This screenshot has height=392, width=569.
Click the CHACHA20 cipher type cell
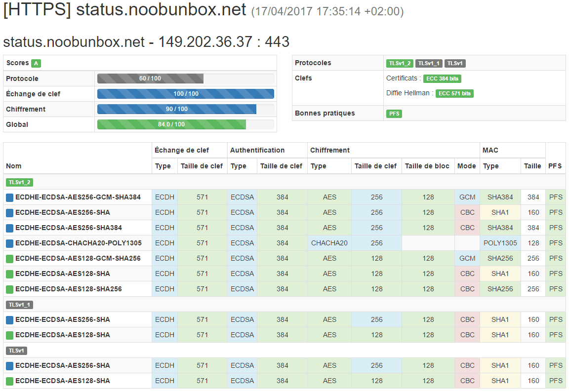pyautogui.click(x=329, y=243)
